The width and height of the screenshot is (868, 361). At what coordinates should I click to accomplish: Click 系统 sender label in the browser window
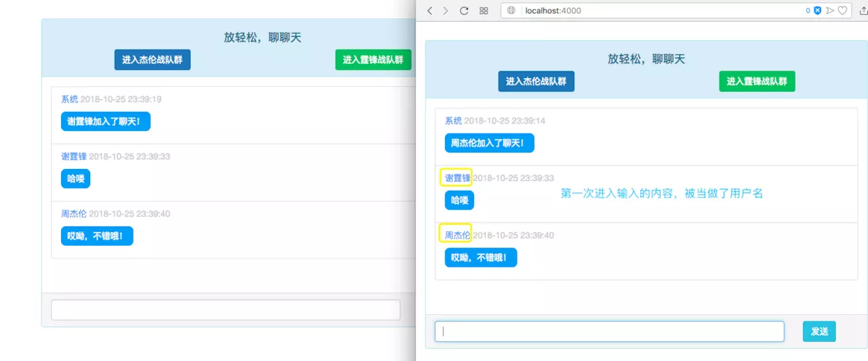click(453, 121)
